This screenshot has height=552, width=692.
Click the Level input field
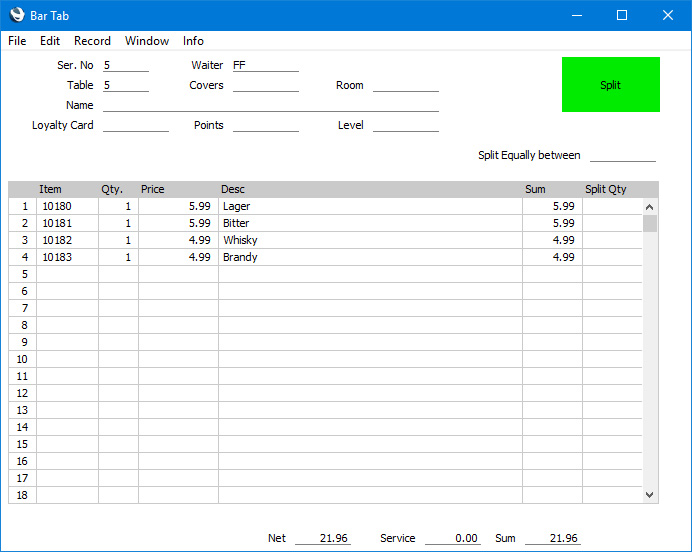(406, 125)
